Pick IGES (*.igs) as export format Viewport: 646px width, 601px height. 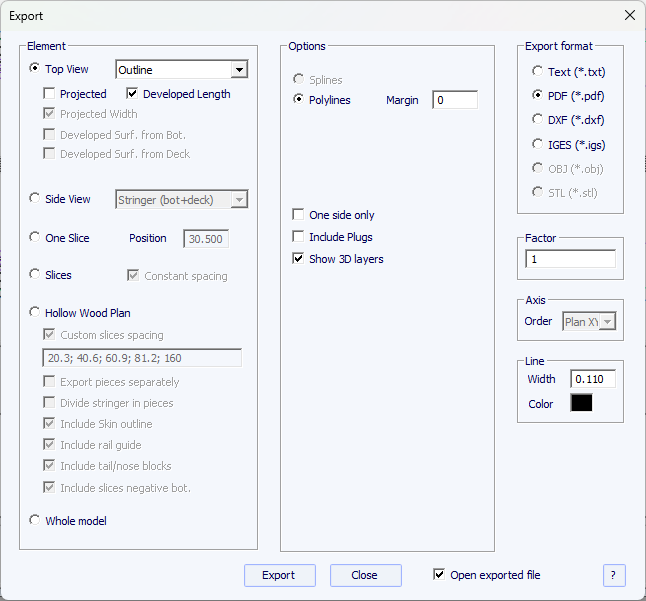pyautogui.click(x=538, y=145)
